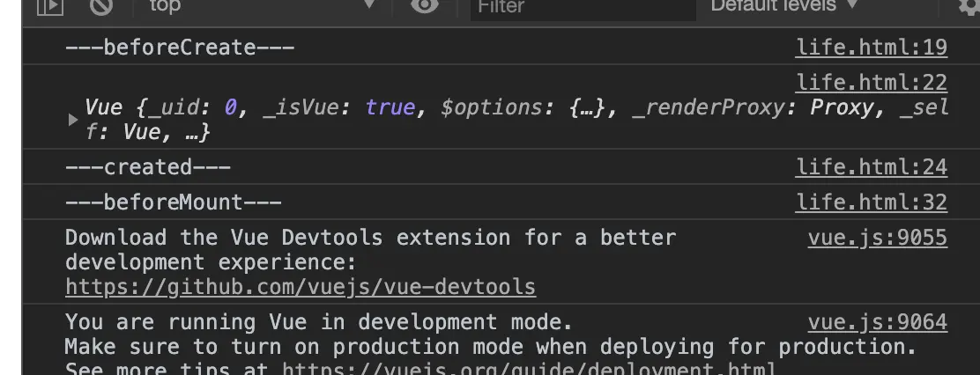
Task: Toggle the live expression eye icon
Action: coord(425,5)
